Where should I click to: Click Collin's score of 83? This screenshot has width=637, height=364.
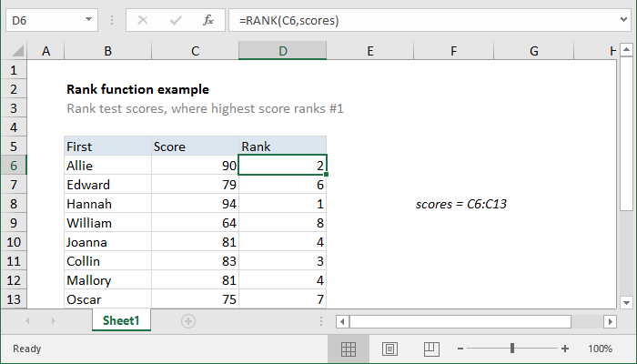pos(195,261)
